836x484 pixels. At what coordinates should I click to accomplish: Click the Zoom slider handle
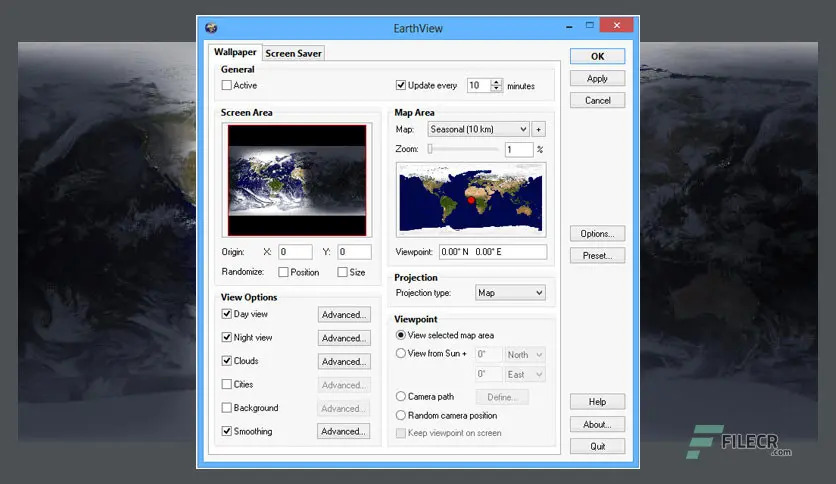[x=430, y=149]
